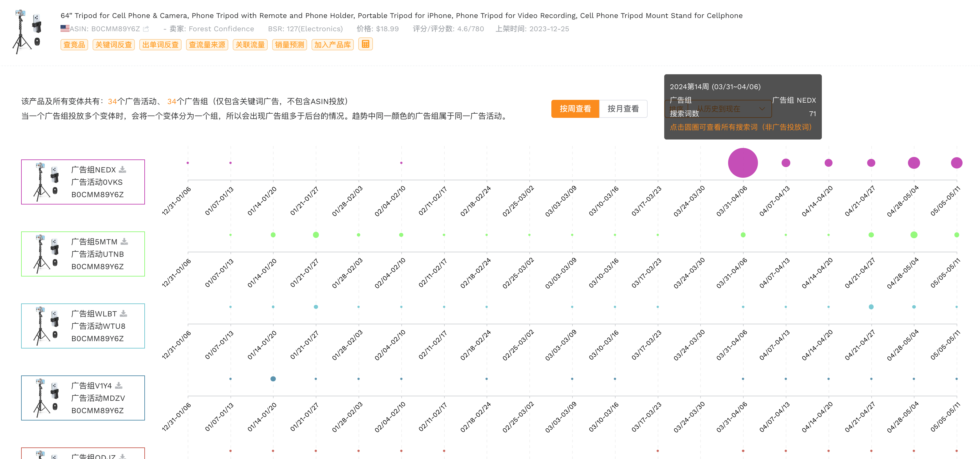Click the 5MTM green bubble at 01/14-01/20

273,235
